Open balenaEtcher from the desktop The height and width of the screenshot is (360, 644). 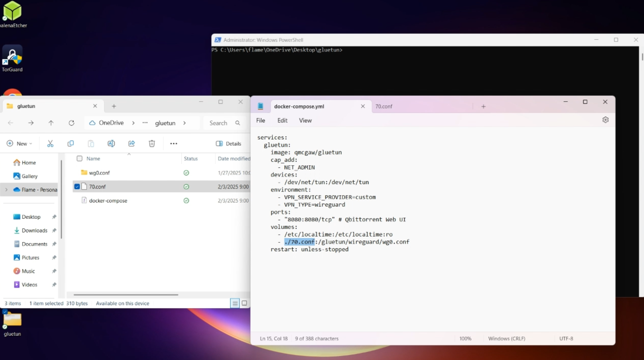pos(12,11)
